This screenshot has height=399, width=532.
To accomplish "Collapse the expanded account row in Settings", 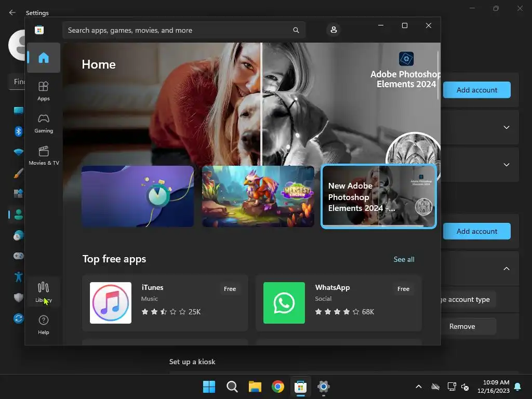I will [507, 269].
